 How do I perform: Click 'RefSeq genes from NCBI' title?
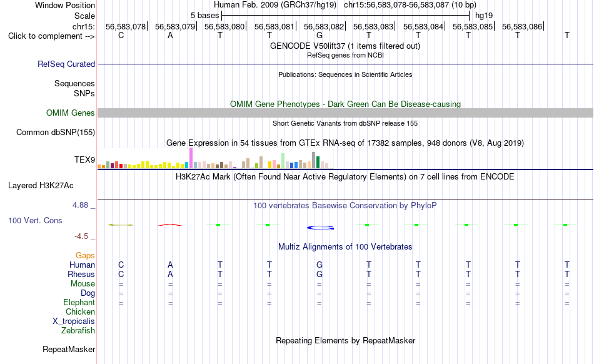point(345,55)
